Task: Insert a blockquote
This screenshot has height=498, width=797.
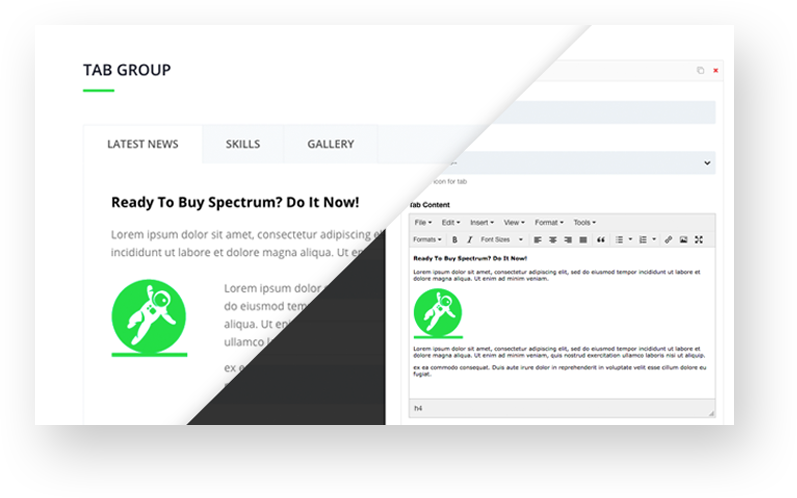Action: (601, 239)
